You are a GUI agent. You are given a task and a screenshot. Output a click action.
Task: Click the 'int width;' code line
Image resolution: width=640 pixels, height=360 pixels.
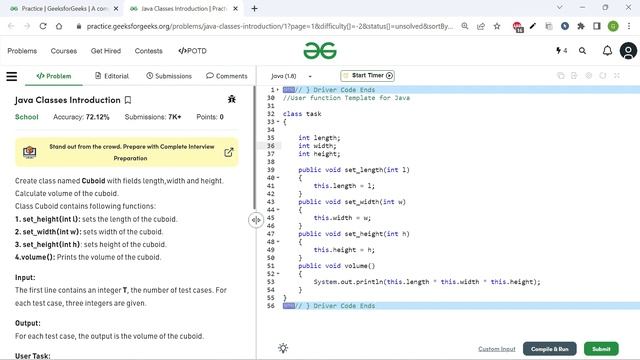point(317,146)
